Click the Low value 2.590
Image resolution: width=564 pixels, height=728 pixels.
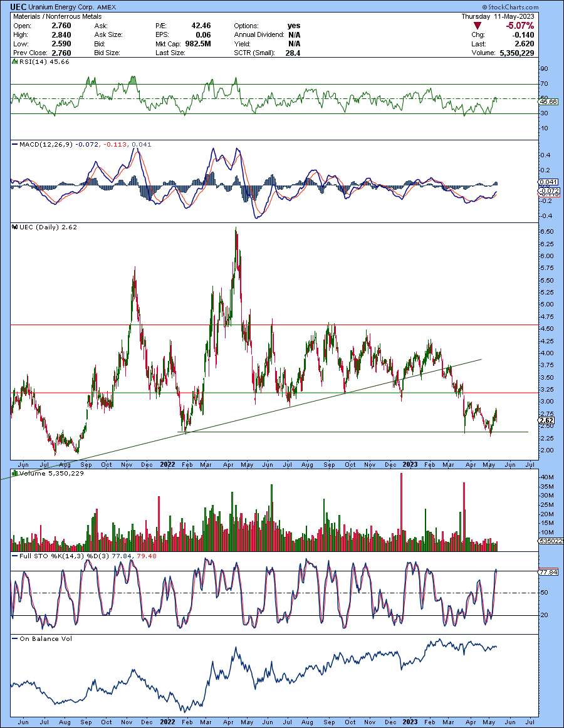(61, 44)
